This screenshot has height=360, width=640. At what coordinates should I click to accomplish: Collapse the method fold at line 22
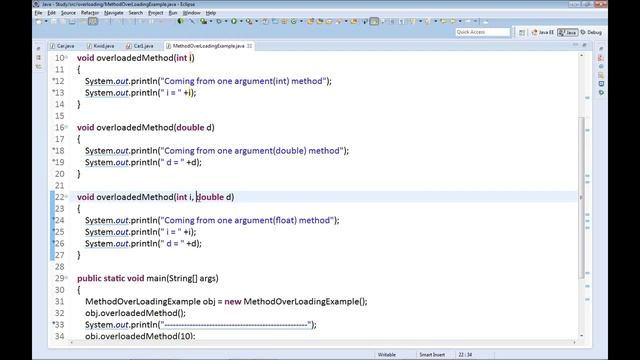(x=67, y=197)
